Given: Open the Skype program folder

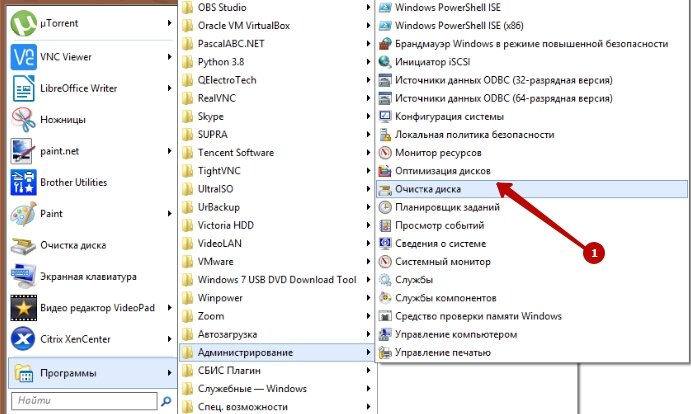Looking at the screenshot, I should coord(277,116).
